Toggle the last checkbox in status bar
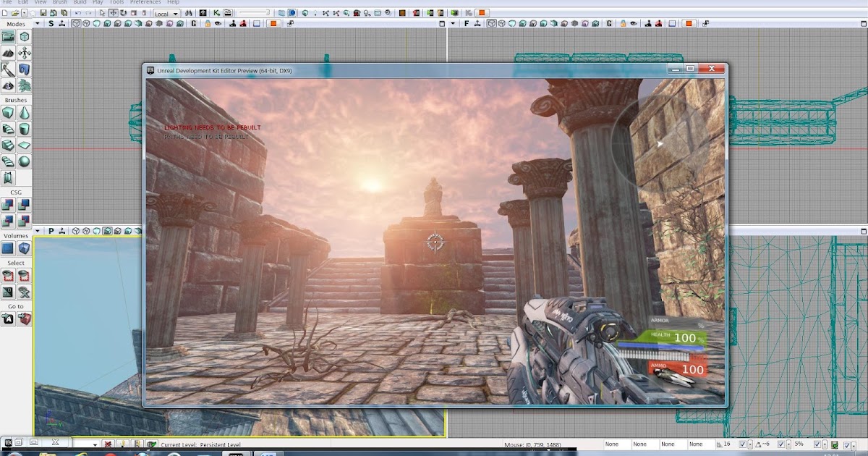The width and height of the screenshot is (868, 456). point(847,445)
